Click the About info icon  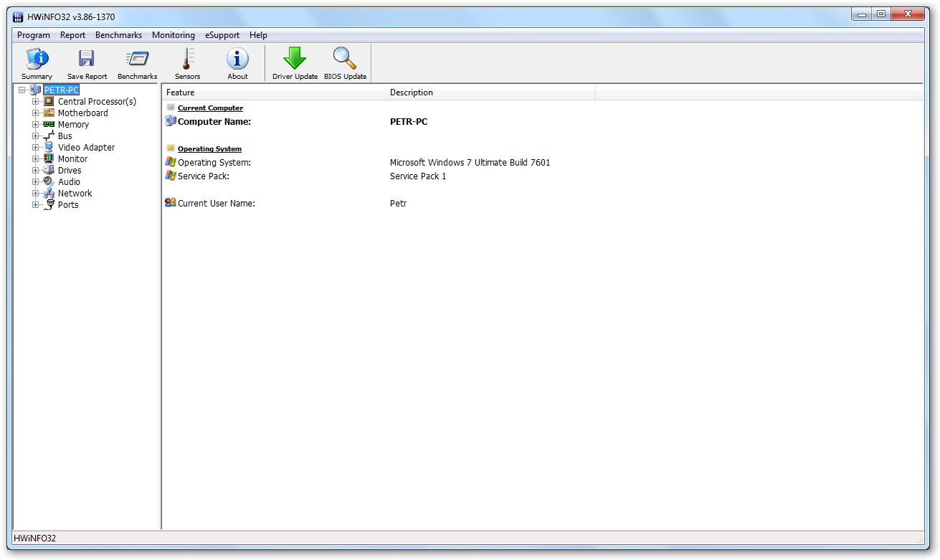pos(237,59)
